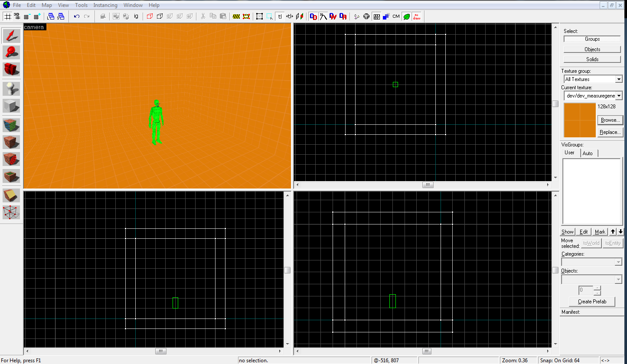Image resolution: width=627 pixels, height=364 pixels.
Task: Click the Create Prefab button
Action: pyautogui.click(x=592, y=302)
